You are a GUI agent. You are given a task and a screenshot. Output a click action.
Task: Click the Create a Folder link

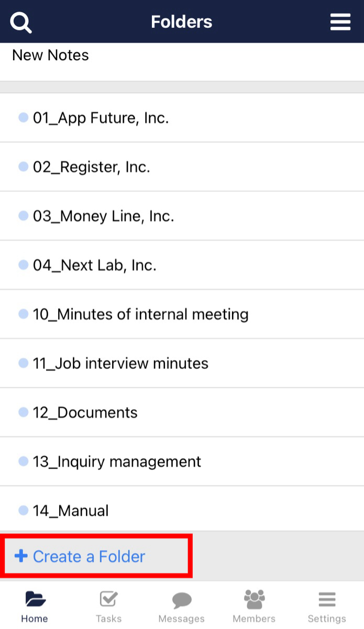click(89, 556)
